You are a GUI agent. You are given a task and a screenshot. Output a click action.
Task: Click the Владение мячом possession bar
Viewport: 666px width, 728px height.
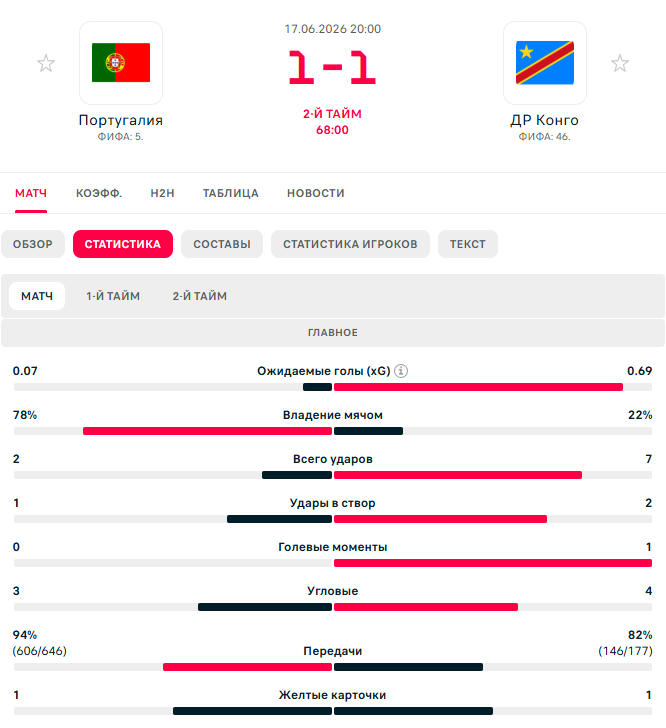tap(333, 431)
